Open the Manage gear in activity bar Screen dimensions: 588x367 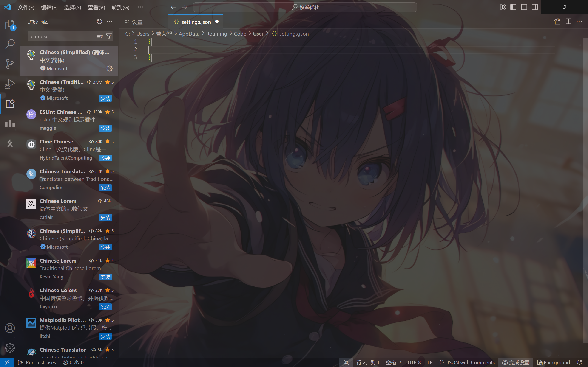[10, 348]
